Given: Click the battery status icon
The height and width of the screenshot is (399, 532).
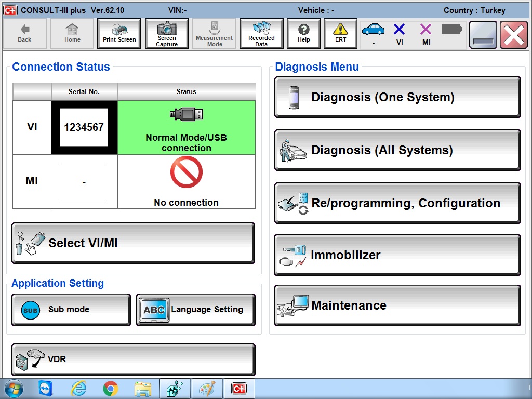Looking at the screenshot, I should tap(452, 29).
